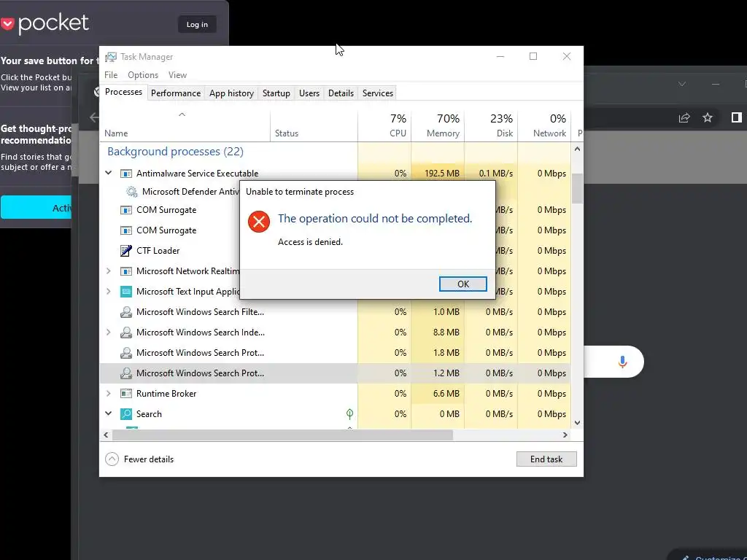The height and width of the screenshot is (560, 747).
Task: Click the bookmark star icon in browser
Action: point(708,117)
